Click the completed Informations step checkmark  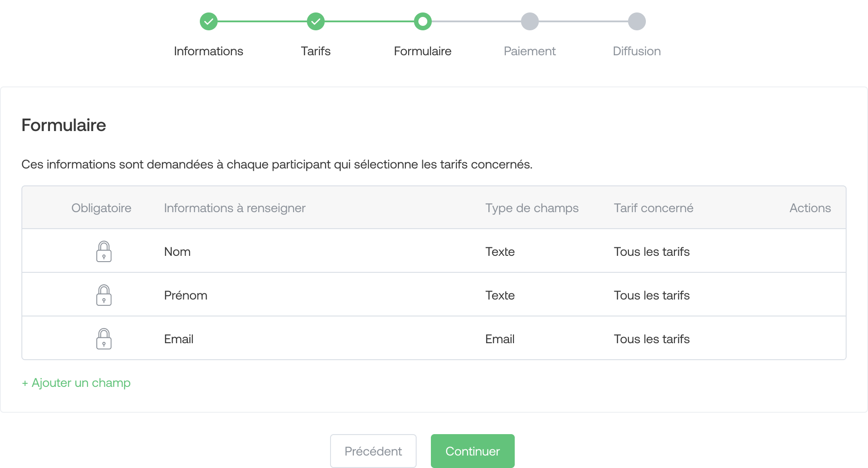(x=209, y=21)
